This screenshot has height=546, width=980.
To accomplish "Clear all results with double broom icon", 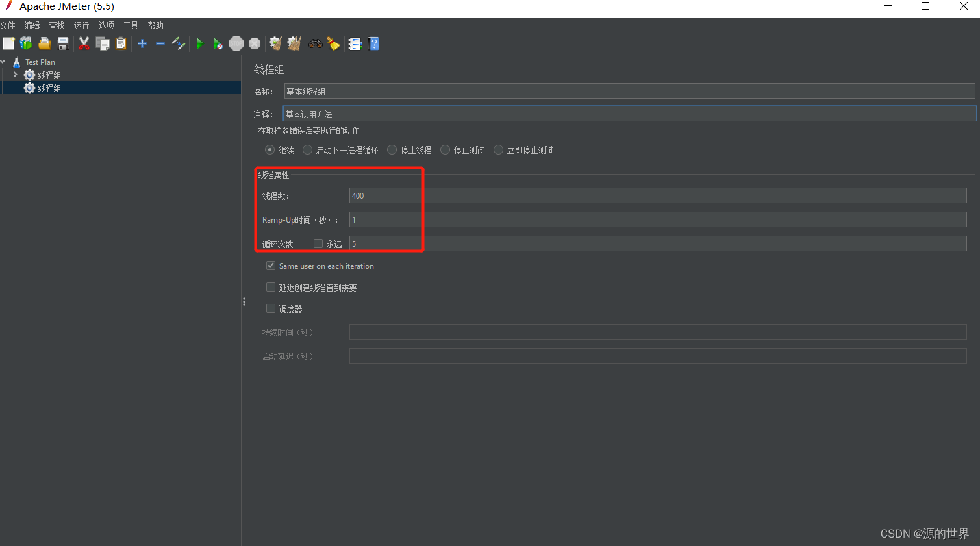I will pos(294,43).
